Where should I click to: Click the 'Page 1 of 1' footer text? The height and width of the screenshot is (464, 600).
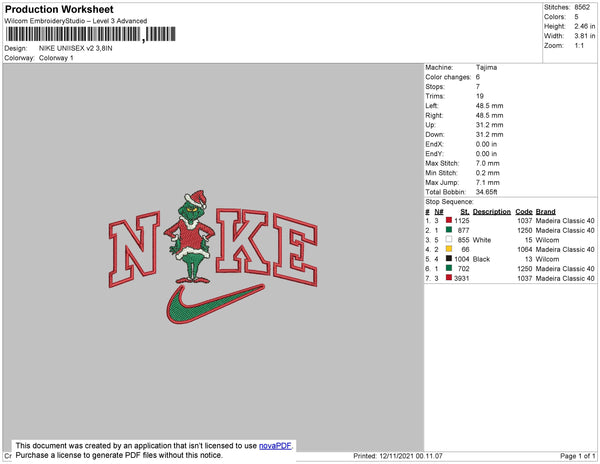pyautogui.click(x=577, y=456)
